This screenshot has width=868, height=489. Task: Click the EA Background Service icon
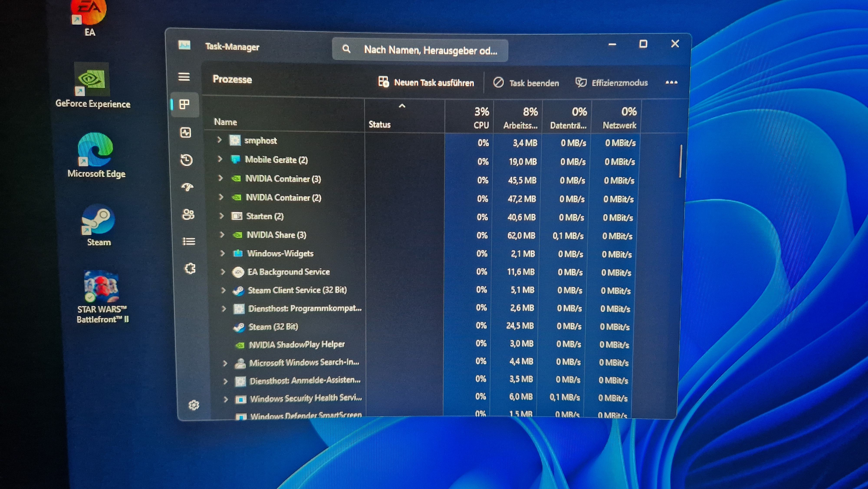click(x=238, y=272)
